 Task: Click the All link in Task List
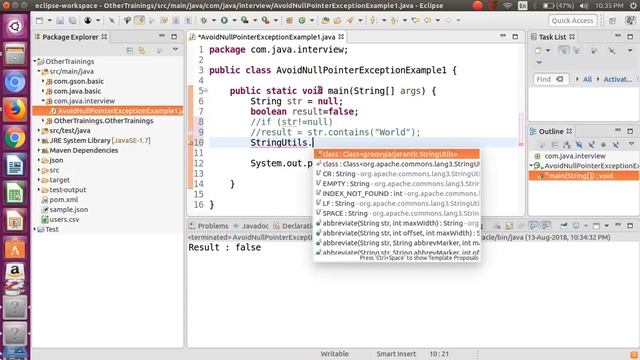click(587, 79)
